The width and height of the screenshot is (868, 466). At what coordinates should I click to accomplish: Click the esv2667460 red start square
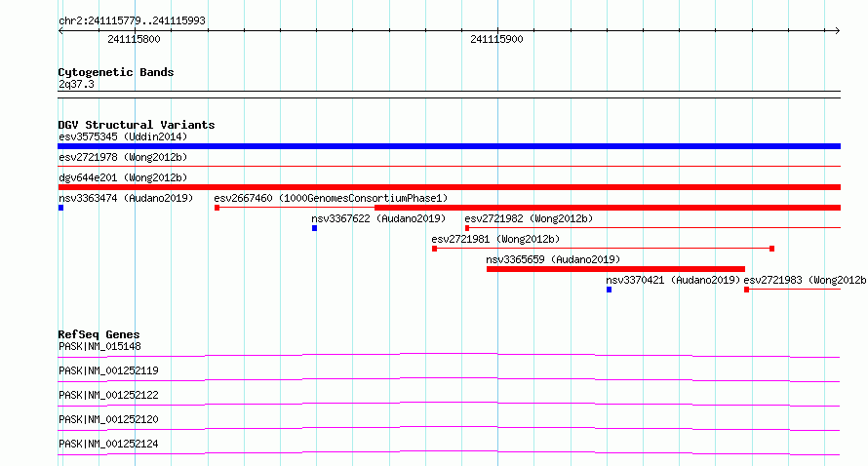[x=217, y=208]
